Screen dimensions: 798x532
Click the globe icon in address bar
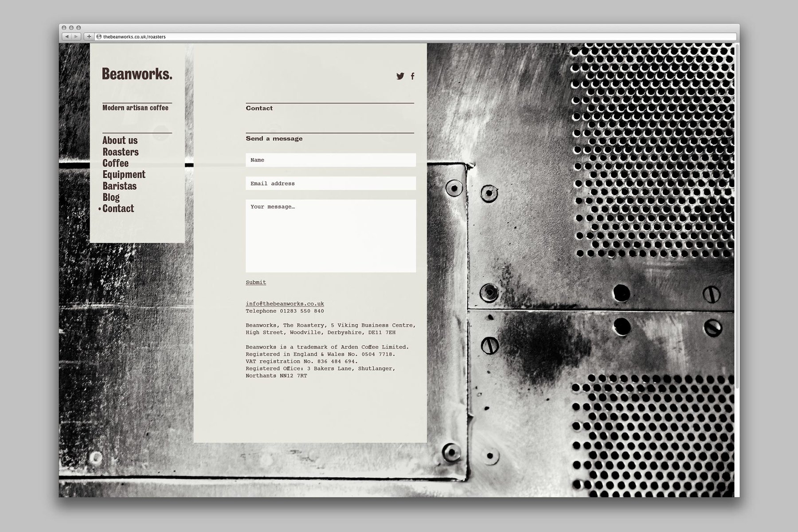tap(99, 37)
